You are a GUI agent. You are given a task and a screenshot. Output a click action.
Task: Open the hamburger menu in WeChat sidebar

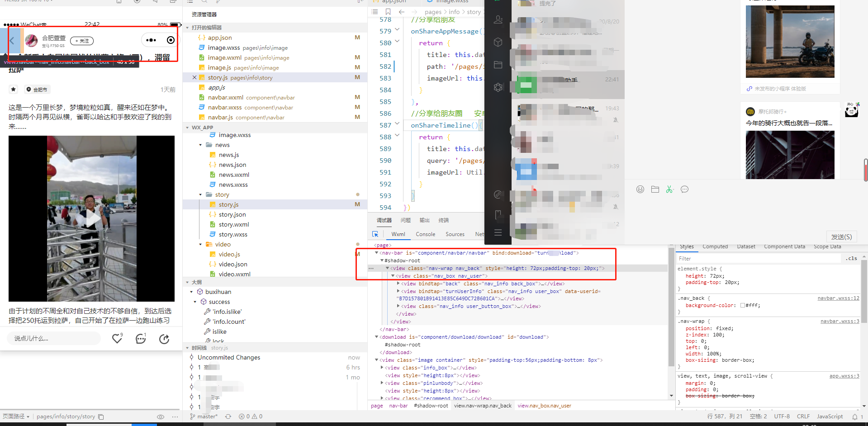pyautogui.click(x=498, y=232)
